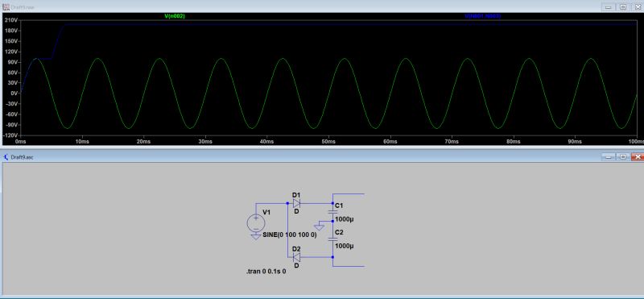Click the .tran 0 0.1s 0 directive
644x299 pixels.
click(266, 272)
